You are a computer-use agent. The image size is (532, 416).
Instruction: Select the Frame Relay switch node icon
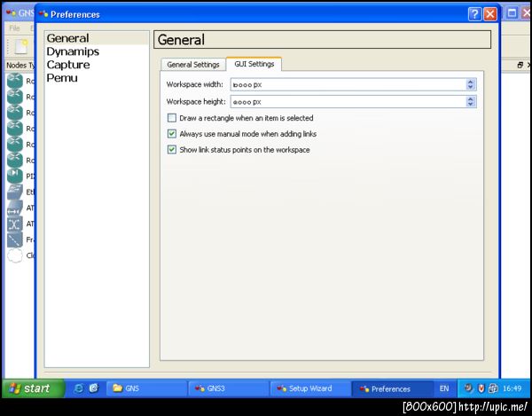[x=15, y=239]
